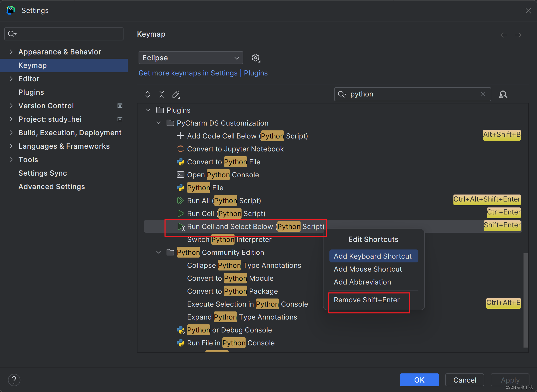
Task: Click the Expand All tree icon
Action: [147, 94]
